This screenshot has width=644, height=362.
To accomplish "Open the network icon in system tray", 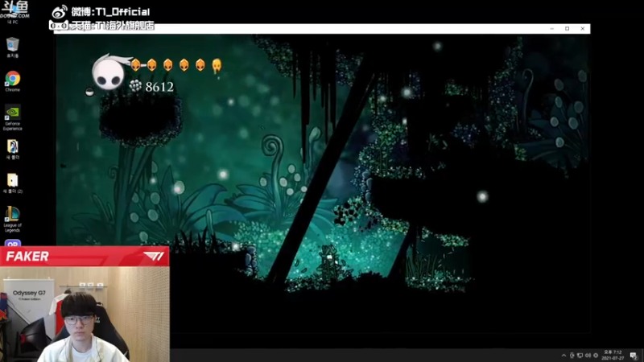I will pos(580,356).
